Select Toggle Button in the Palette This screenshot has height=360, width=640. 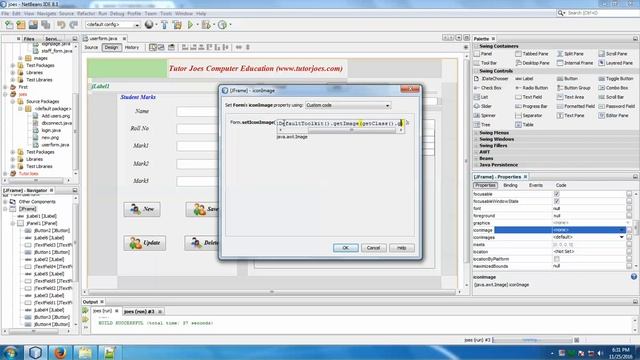point(616,78)
